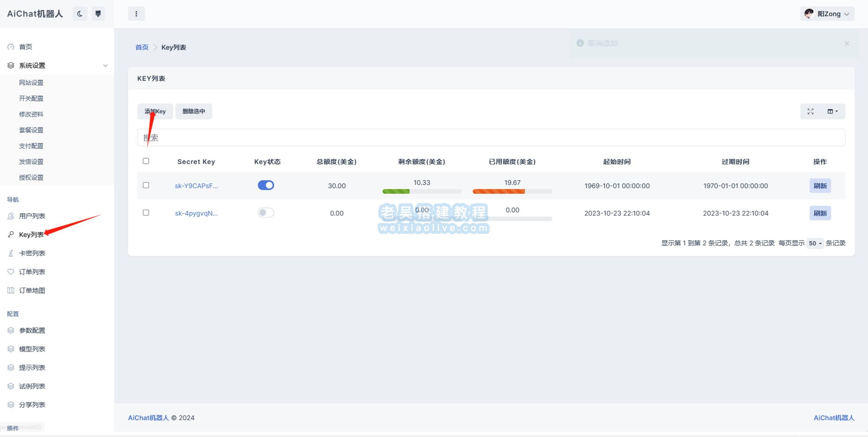Open 模型列表 in sidebar

click(32, 349)
